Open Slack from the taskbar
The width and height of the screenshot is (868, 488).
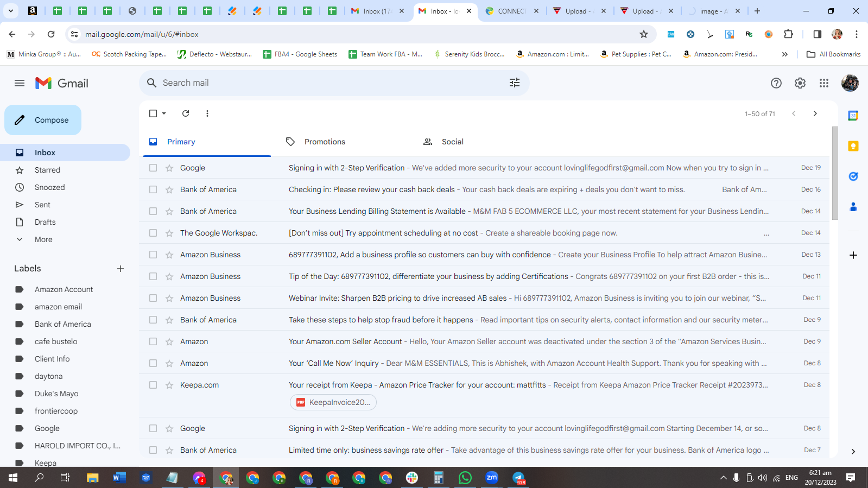[412, 478]
